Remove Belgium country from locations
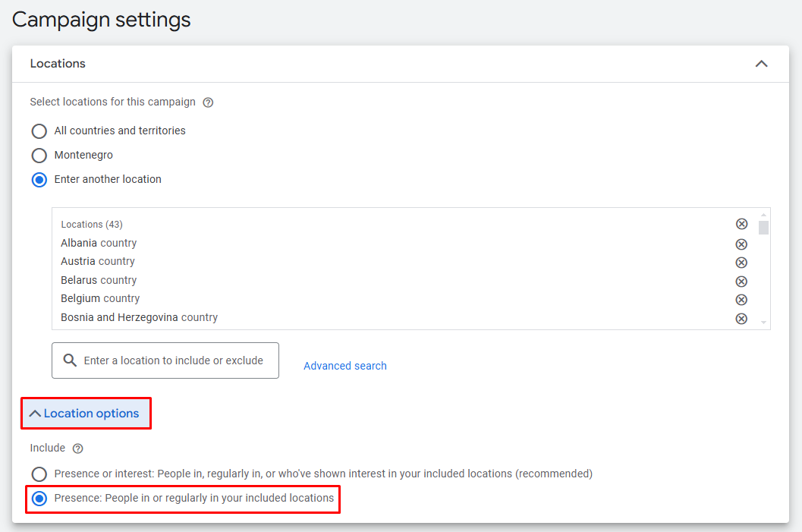The image size is (802, 532). [x=741, y=300]
